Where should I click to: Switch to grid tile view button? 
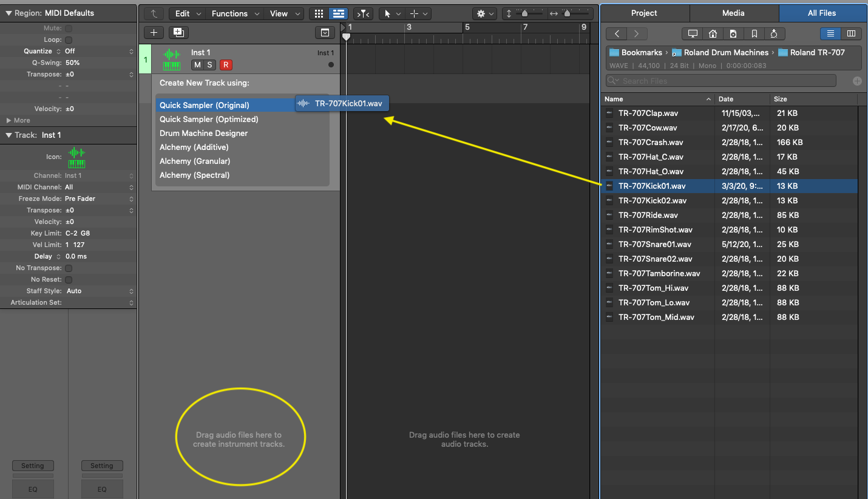point(319,13)
